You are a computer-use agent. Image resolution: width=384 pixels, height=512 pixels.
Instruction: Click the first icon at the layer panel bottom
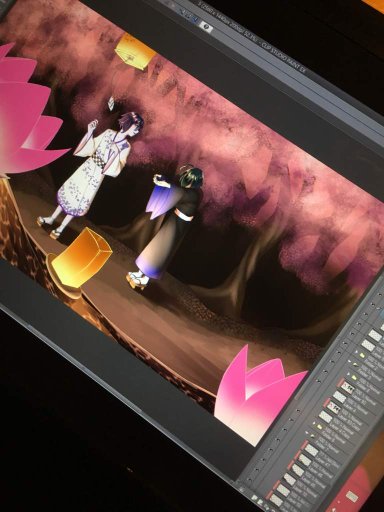click(x=254, y=498)
